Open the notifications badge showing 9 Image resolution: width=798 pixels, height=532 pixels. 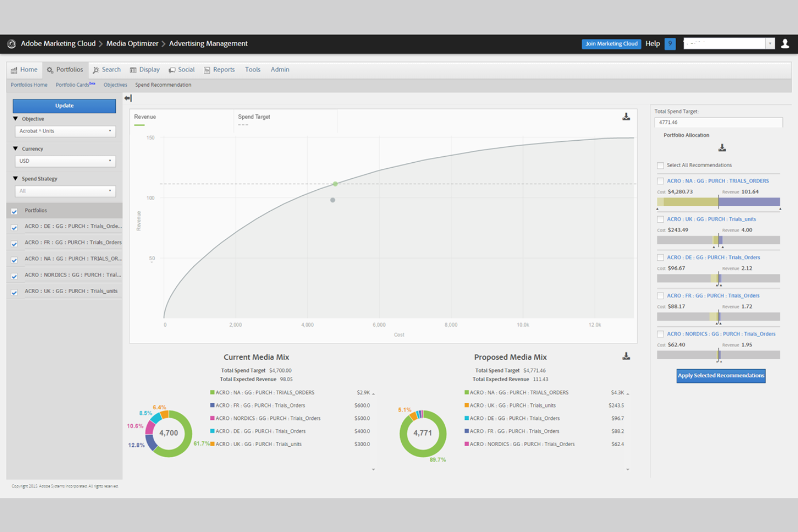(x=670, y=44)
